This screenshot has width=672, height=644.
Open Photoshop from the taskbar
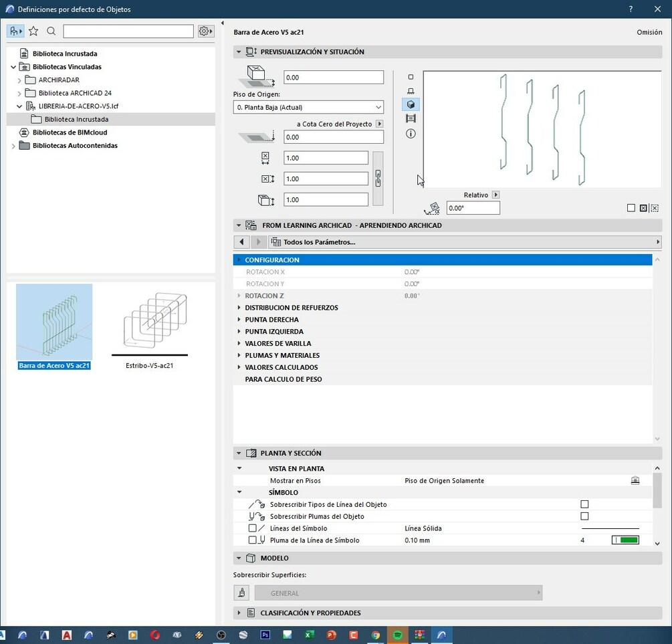(265, 635)
